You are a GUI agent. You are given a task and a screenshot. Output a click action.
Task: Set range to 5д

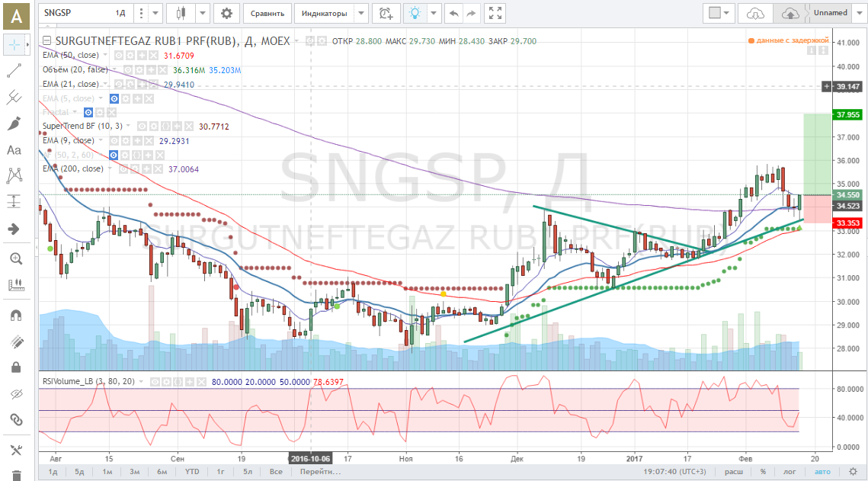coord(80,472)
